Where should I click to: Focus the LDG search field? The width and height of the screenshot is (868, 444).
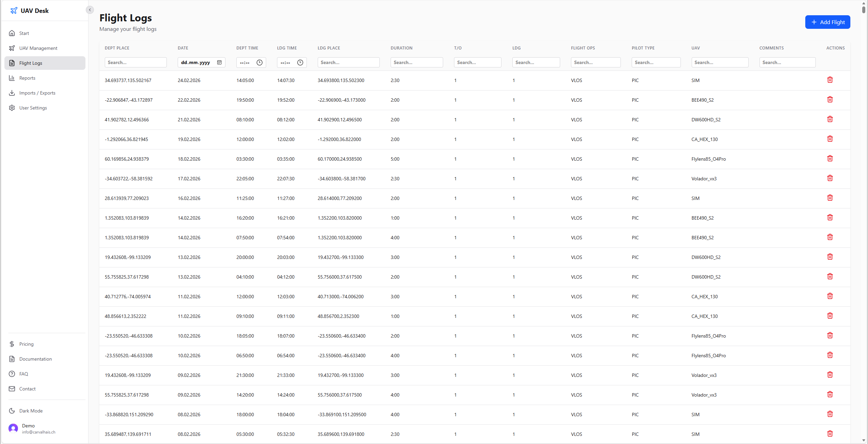coord(536,62)
